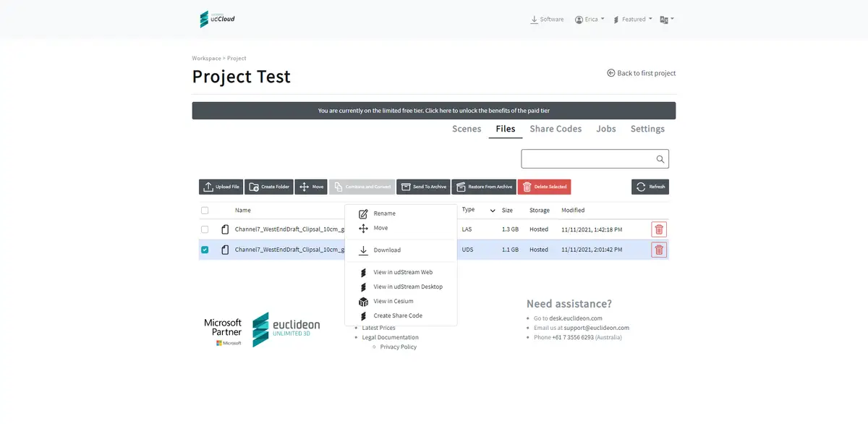This screenshot has width=868, height=424.
Task: Click the file icon in LAS row
Action: coord(225,229)
